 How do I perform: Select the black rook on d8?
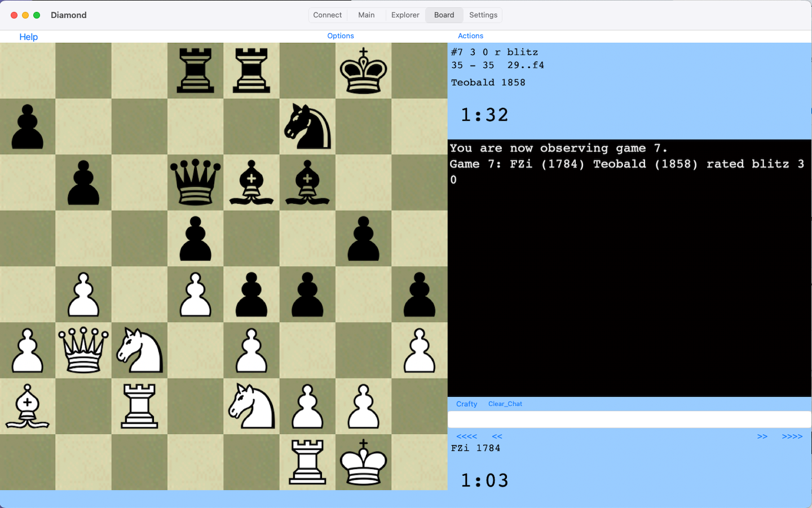pyautogui.click(x=196, y=71)
